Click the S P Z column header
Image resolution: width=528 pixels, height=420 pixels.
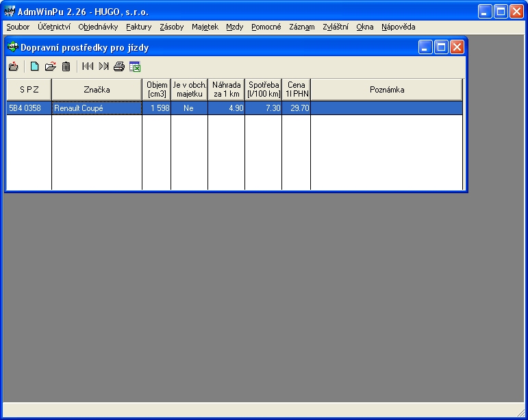[x=29, y=90]
